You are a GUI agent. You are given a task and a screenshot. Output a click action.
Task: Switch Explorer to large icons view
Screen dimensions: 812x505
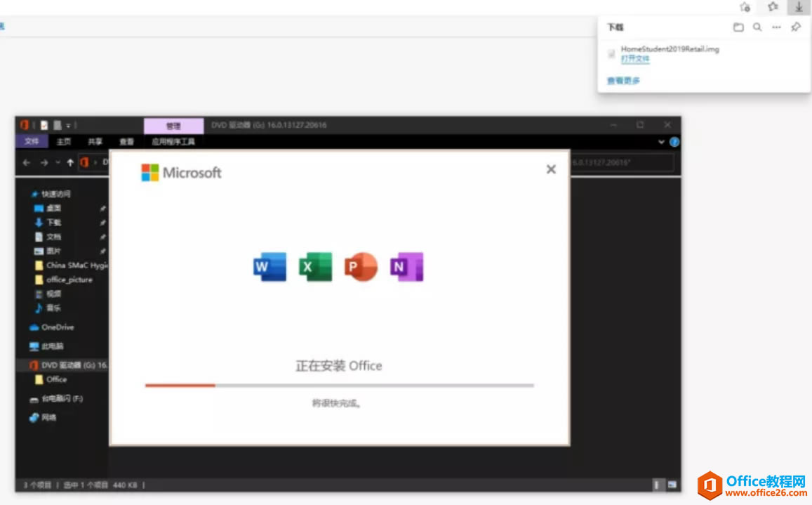(672, 485)
